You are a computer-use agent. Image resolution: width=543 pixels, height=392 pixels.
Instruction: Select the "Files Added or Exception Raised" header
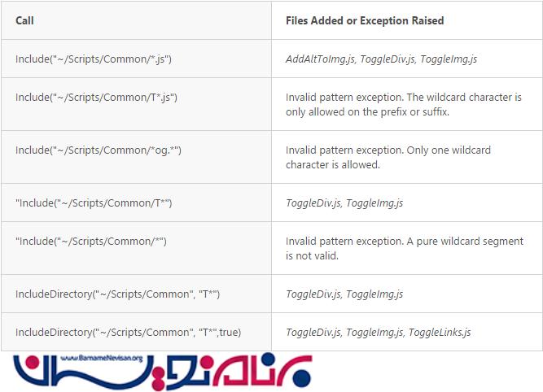click(x=365, y=20)
